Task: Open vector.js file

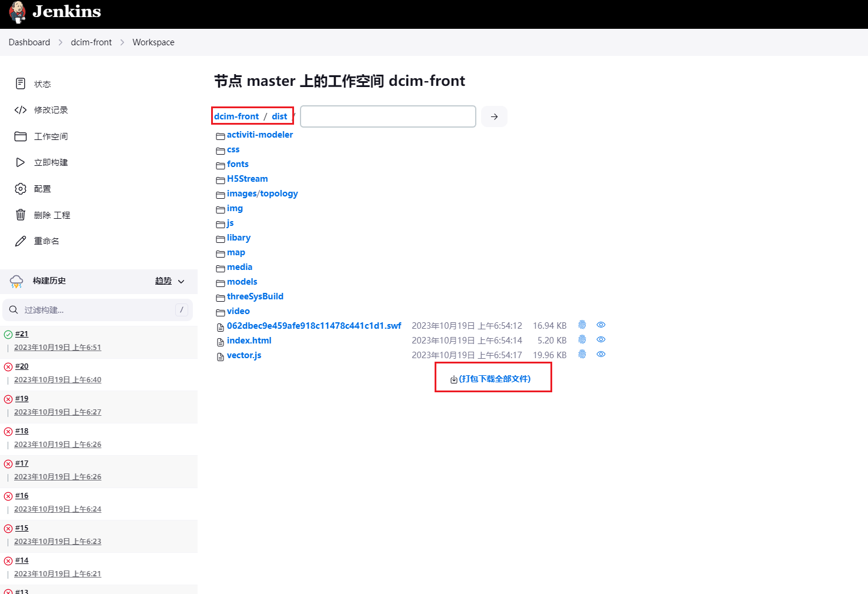Action: pos(244,355)
